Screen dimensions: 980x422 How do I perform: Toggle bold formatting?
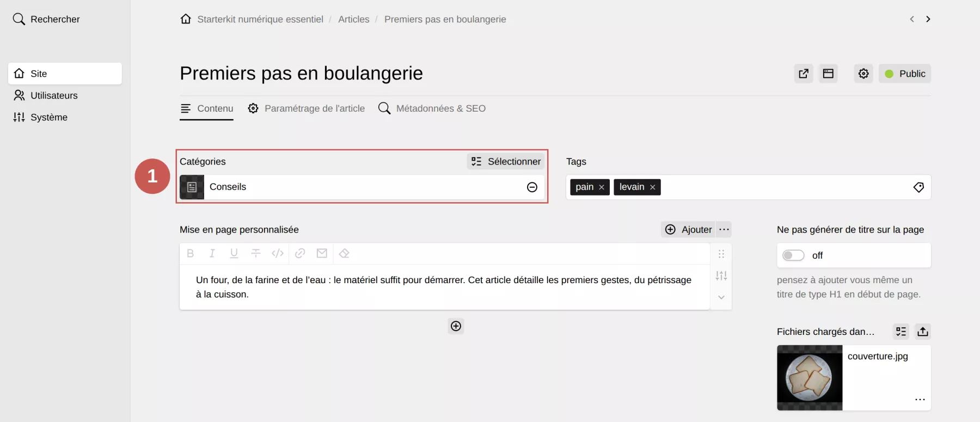pyautogui.click(x=190, y=253)
